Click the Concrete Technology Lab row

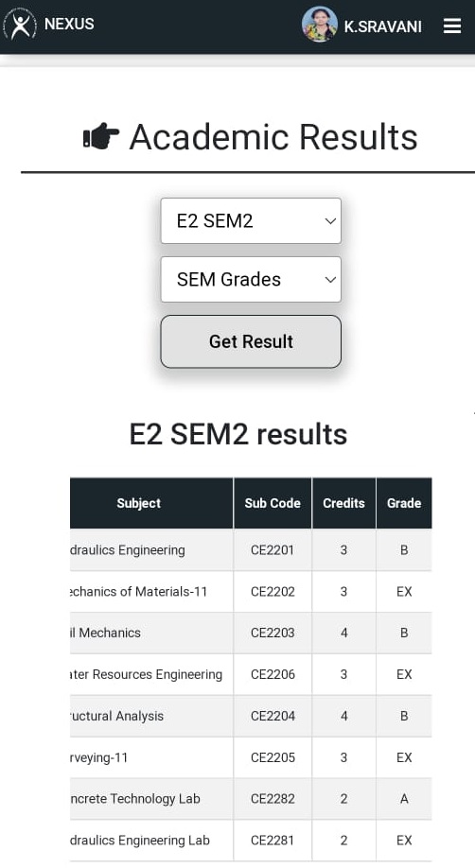(x=251, y=799)
